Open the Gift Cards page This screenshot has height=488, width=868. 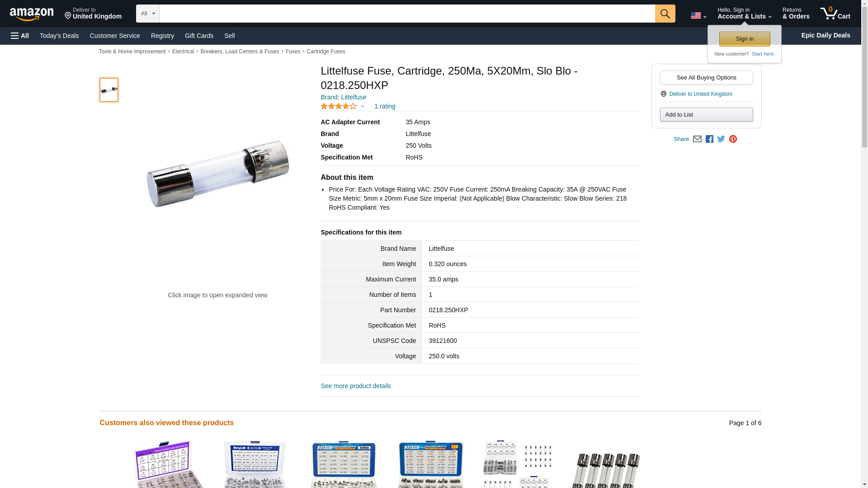(x=199, y=36)
